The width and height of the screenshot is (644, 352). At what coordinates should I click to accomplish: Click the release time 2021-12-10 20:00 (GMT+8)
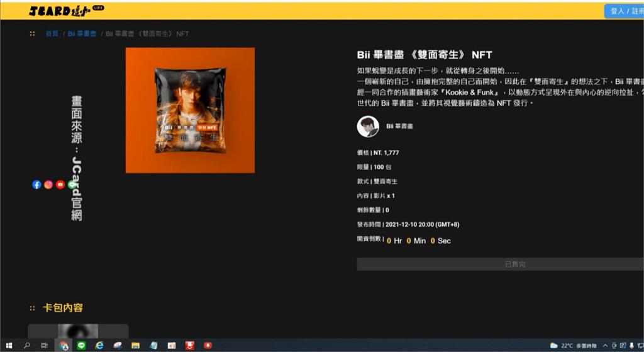(422, 225)
